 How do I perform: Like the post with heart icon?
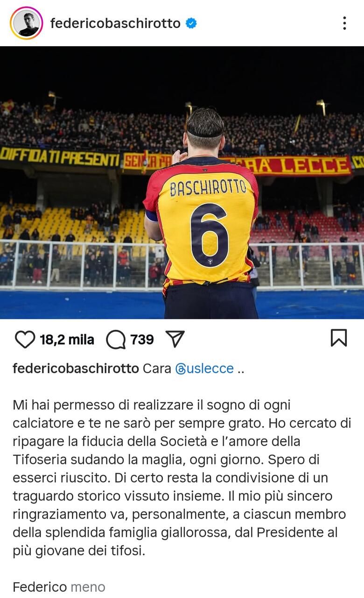click(x=25, y=340)
